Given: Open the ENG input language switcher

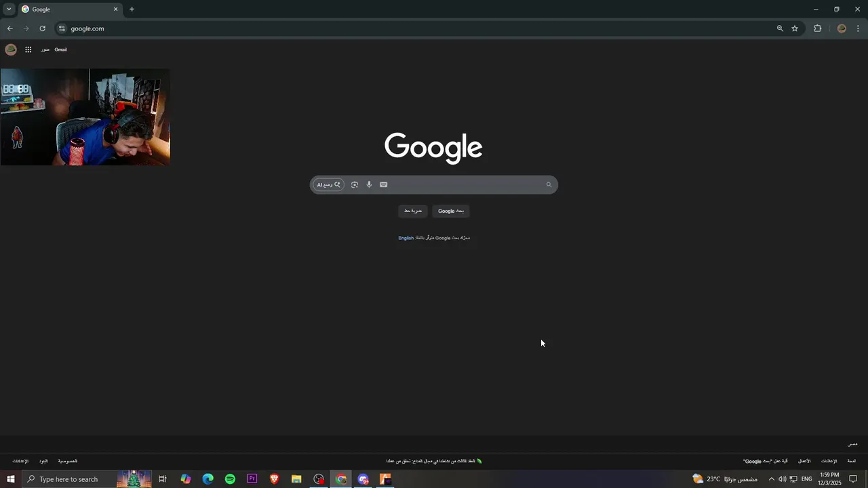Looking at the screenshot, I should pyautogui.click(x=807, y=479).
